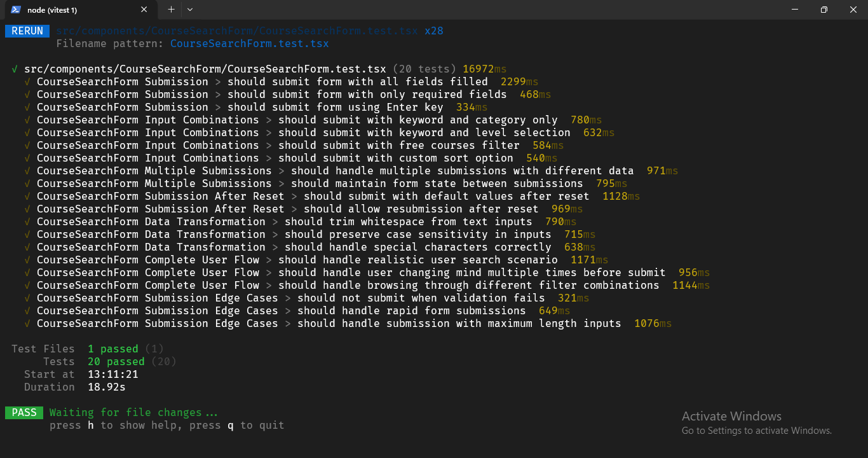Screen dimensions: 868x458
Task: Click the blue RERUN badge
Action: [27, 31]
